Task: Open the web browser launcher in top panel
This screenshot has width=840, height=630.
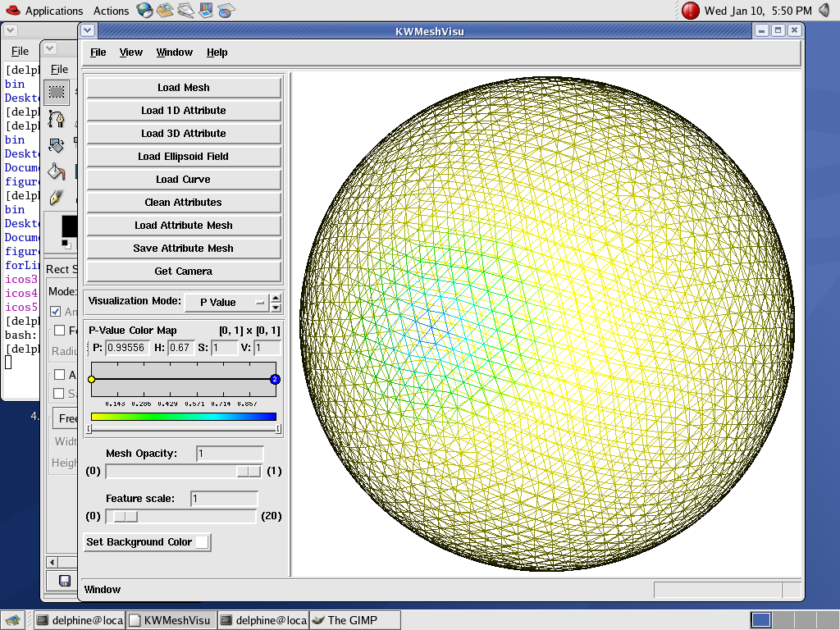Action: click(x=144, y=11)
